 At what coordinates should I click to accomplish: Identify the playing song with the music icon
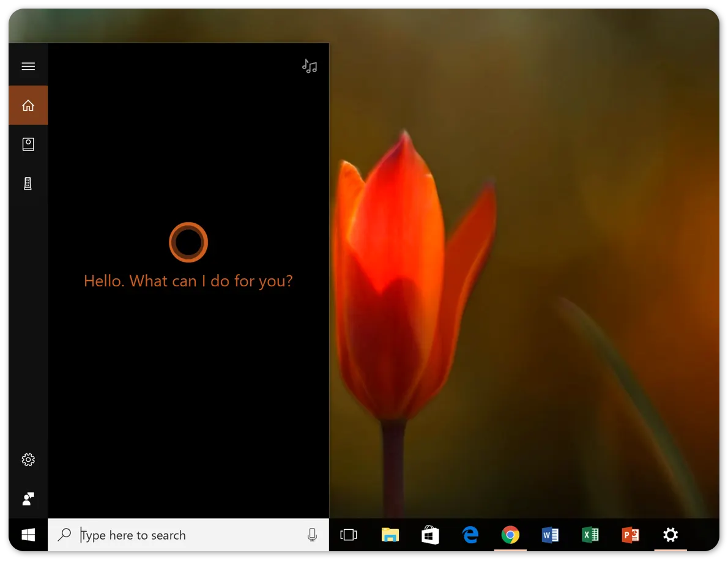click(310, 65)
